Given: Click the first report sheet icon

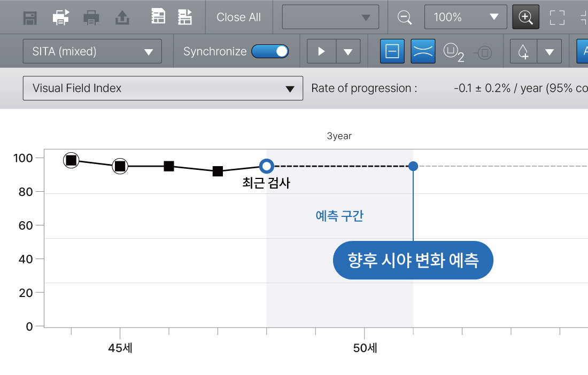Looking at the screenshot, I should point(158,17).
